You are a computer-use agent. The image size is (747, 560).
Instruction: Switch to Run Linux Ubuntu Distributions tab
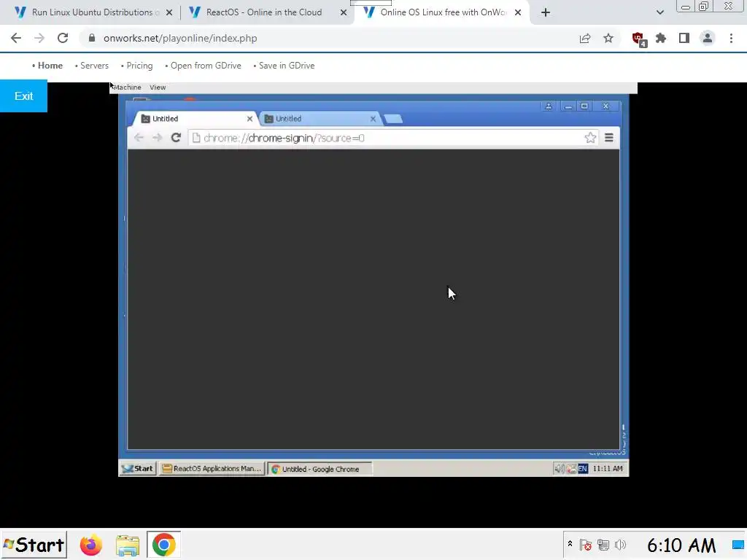point(93,12)
